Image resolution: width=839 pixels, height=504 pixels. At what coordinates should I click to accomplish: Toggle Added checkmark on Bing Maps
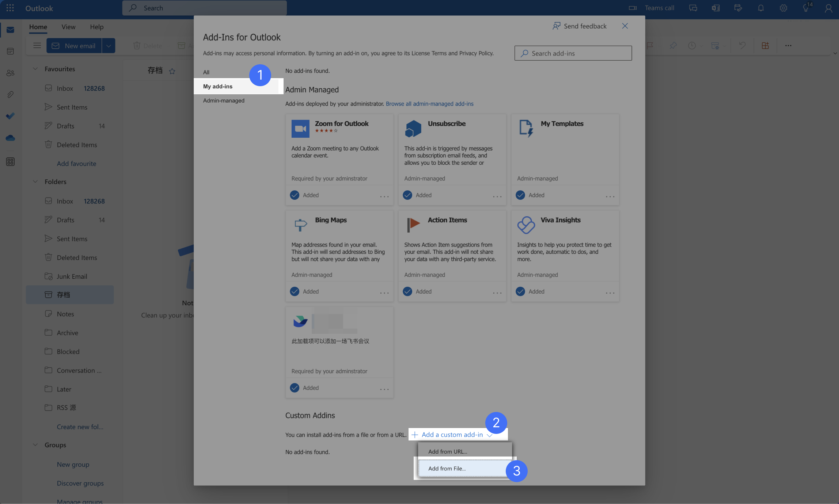295,291
